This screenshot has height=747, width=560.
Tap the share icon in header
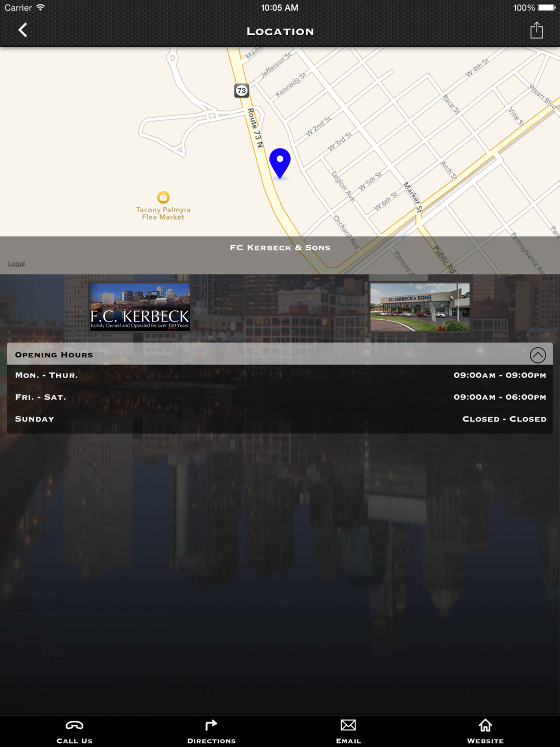pos(536,30)
